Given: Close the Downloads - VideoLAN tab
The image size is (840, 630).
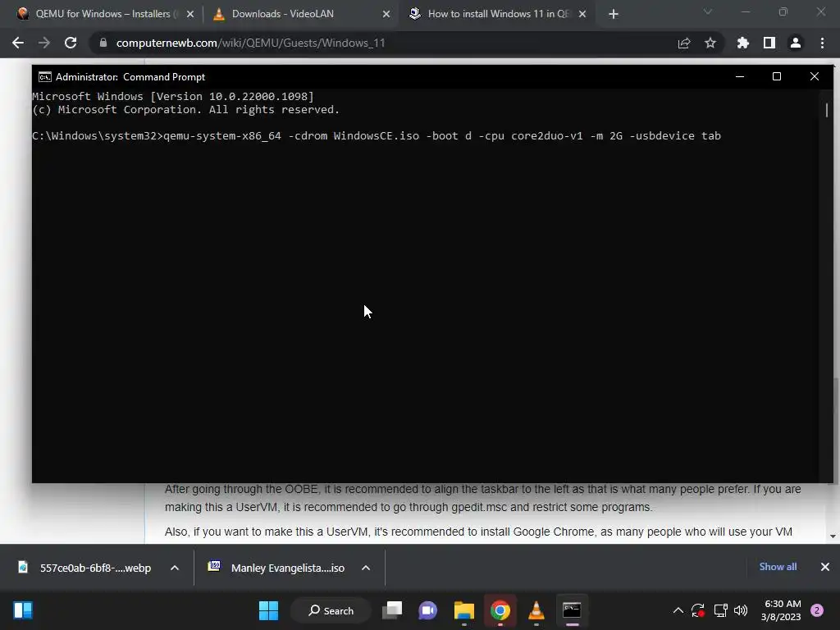Looking at the screenshot, I should point(386,14).
